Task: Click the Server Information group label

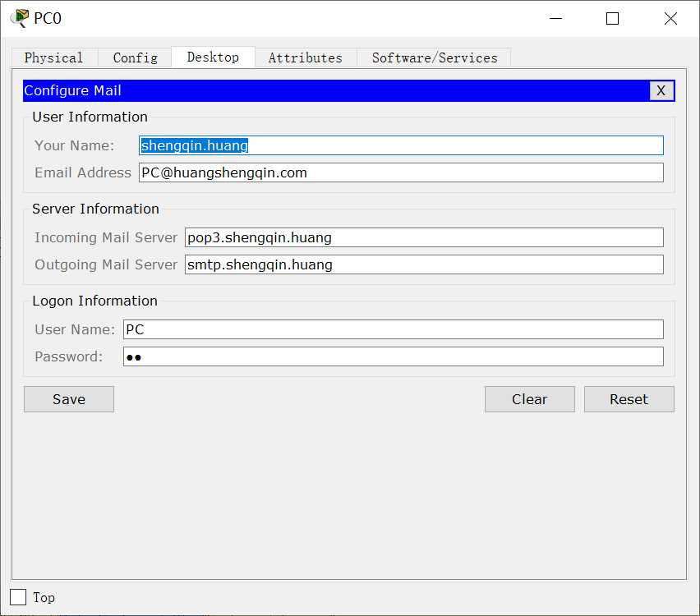Action: coord(95,209)
